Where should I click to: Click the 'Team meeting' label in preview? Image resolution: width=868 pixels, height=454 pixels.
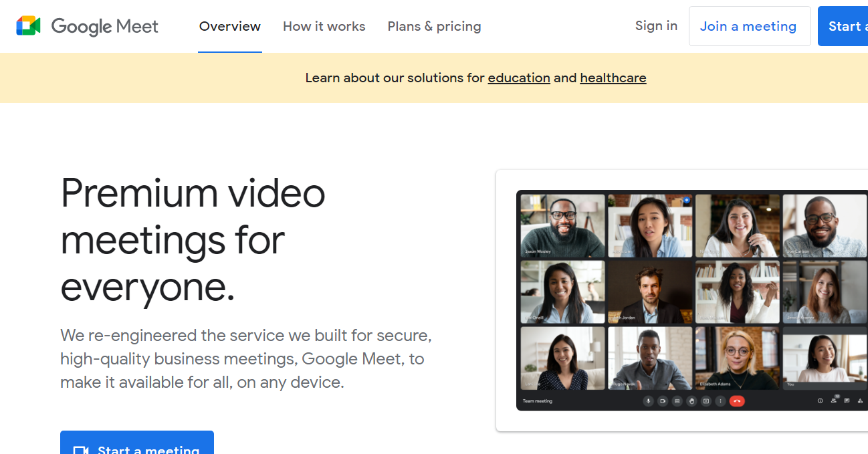click(538, 401)
